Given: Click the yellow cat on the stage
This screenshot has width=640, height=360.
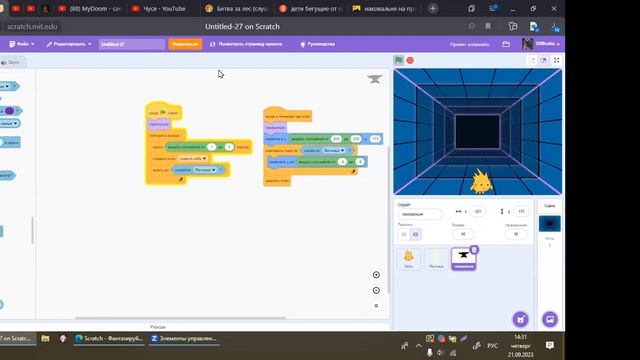Looking at the screenshot, I should [x=481, y=182].
